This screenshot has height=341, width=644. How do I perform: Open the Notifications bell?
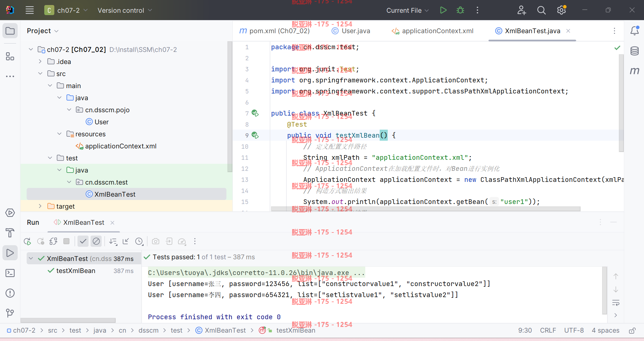(x=635, y=31)
